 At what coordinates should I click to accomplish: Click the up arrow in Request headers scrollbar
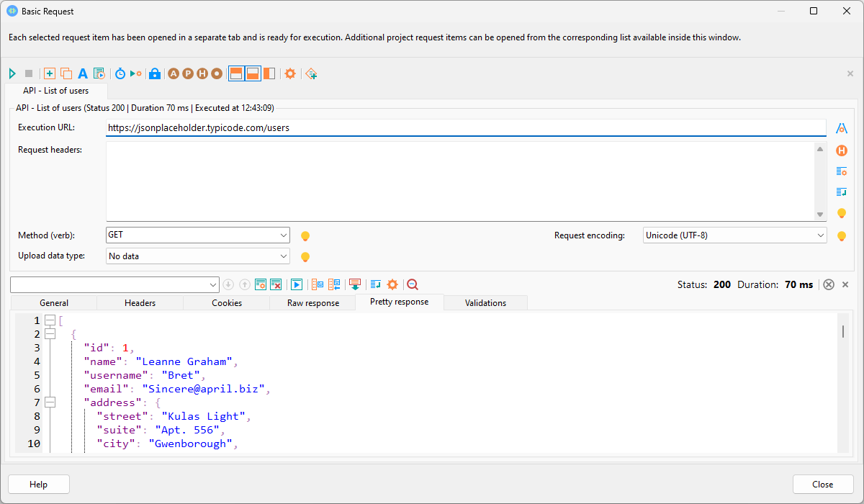coord(820,149)
